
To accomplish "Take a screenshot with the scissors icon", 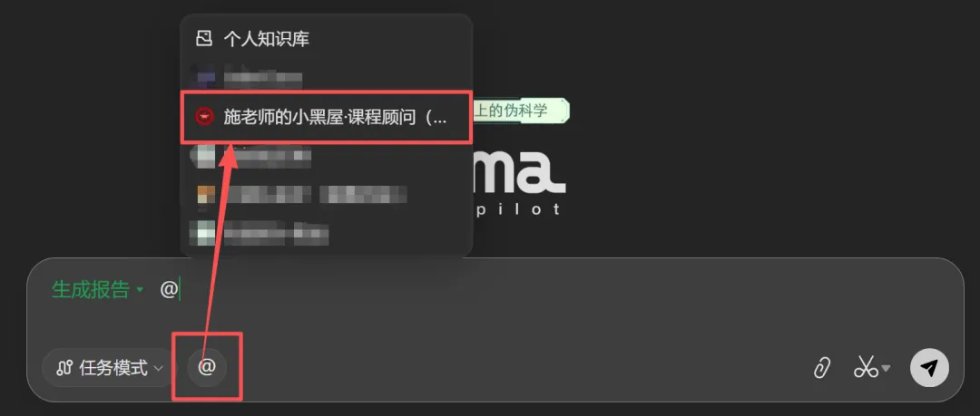I will coord(866,368).
